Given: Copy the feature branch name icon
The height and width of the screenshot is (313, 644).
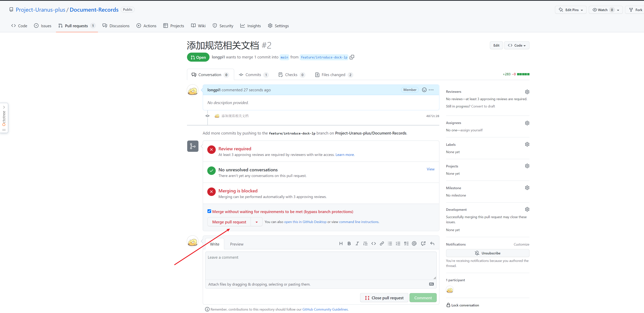Looking at the screenshot, I should click(x=352, y=57).
